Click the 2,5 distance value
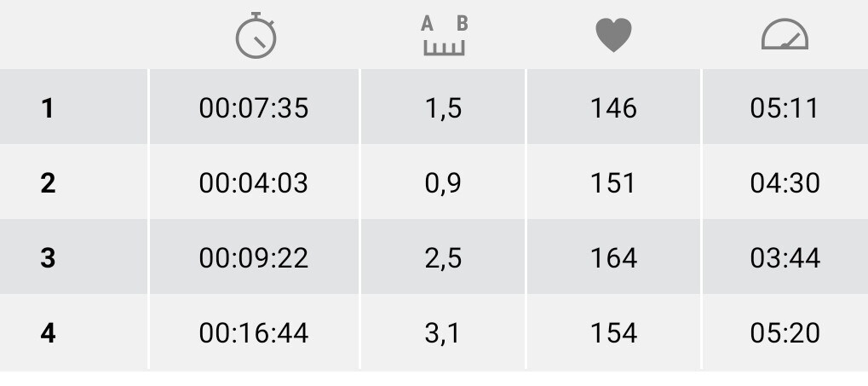The image size is (868, 386). 443,257
